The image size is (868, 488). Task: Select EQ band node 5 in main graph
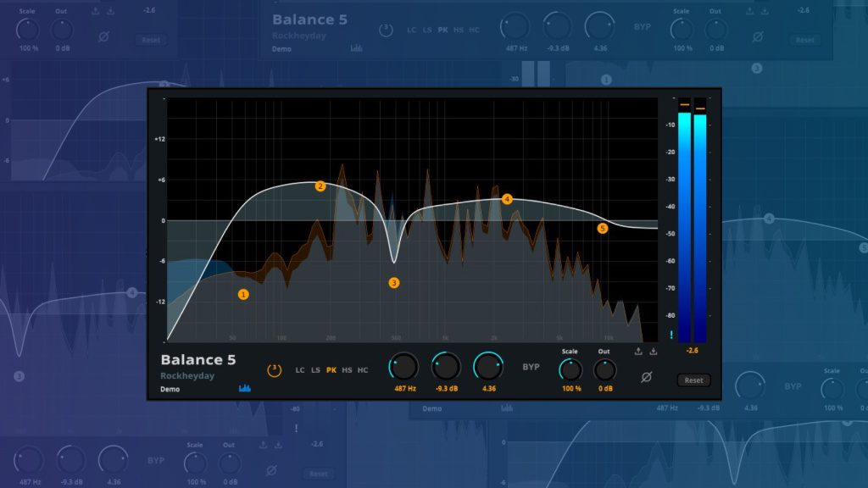(x=603, y=228)
